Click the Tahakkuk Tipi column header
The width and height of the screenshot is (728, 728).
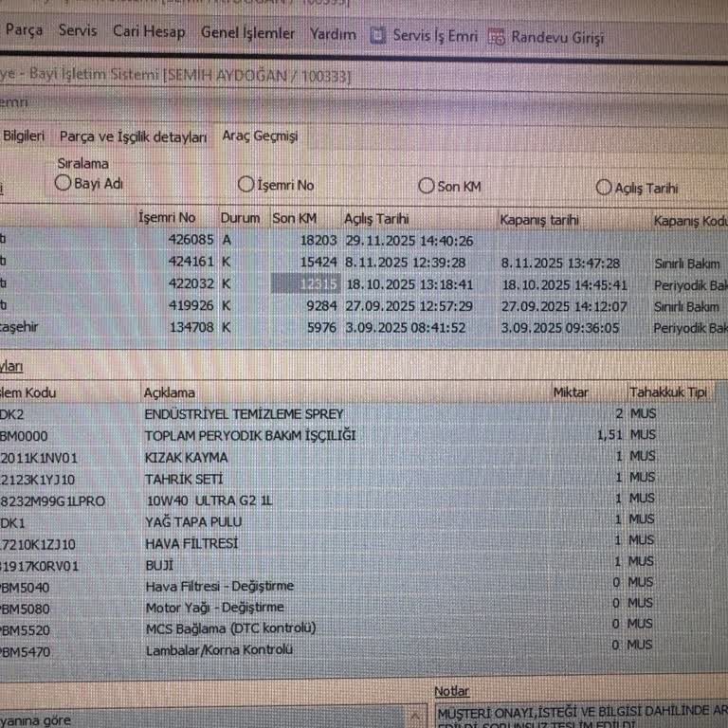pos(667,392)
